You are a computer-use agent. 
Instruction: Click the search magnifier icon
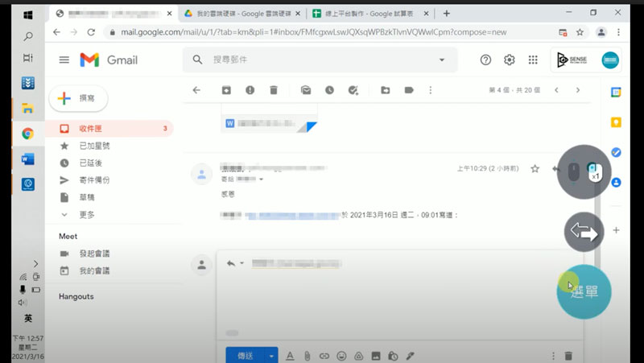click(x=197, y=60)
